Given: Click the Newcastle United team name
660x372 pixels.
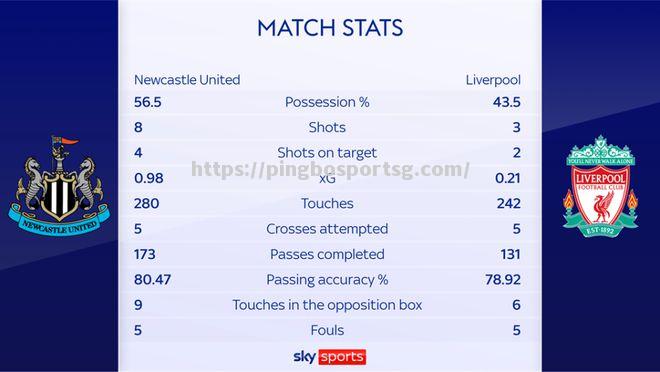Looking at the screenshot, I should coord(187,80).
